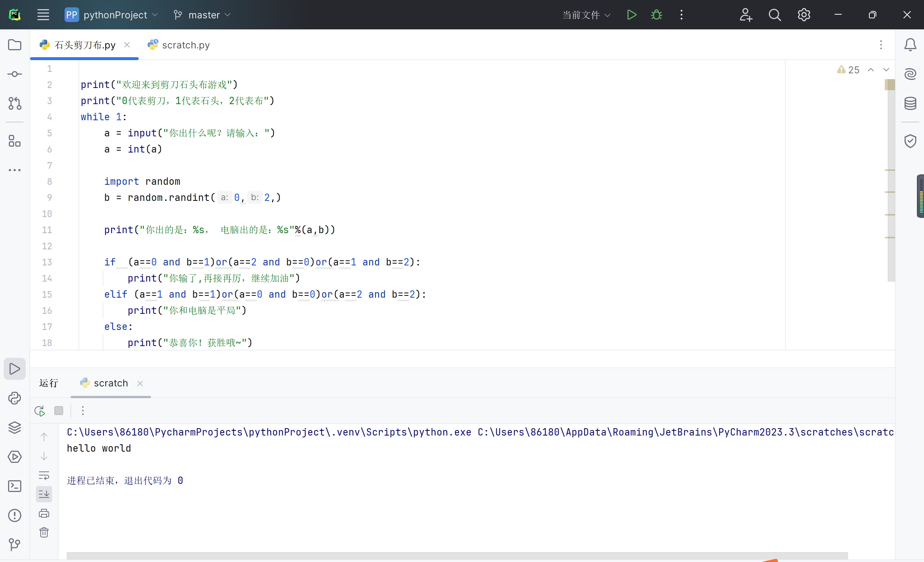Screen dimensions: 924x562
Task: Toggle scroll to end in console
Action: click(44, 494)
